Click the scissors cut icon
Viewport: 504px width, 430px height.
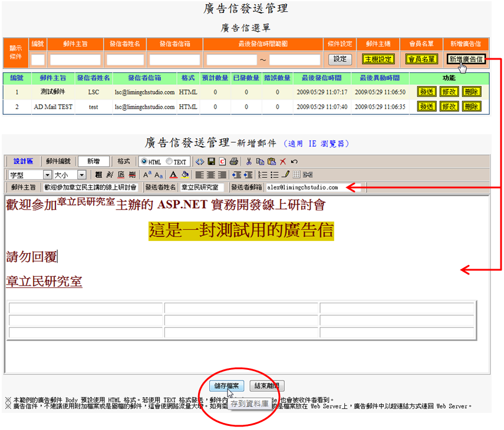click(x=249, y=161)
